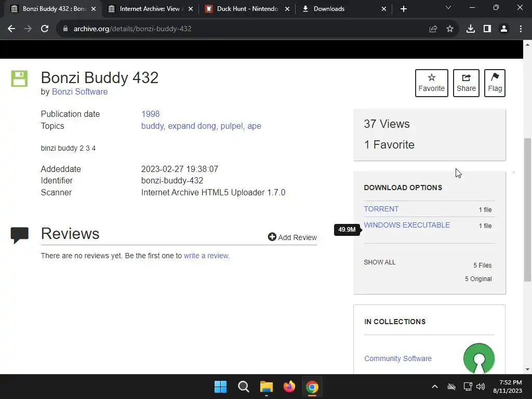The height and width of the screenshot is (399, 532).
Task: Click the page vertical scrollbar thumb
Action: click(528, 209)
